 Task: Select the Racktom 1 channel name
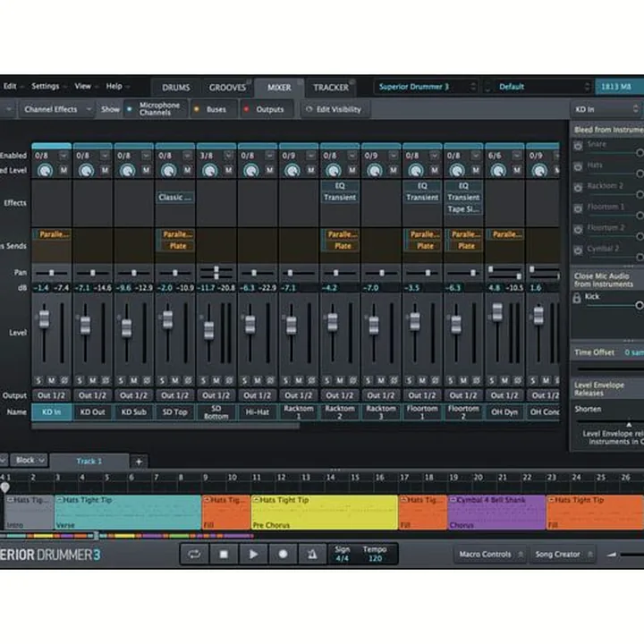click(x=299, y=412)
